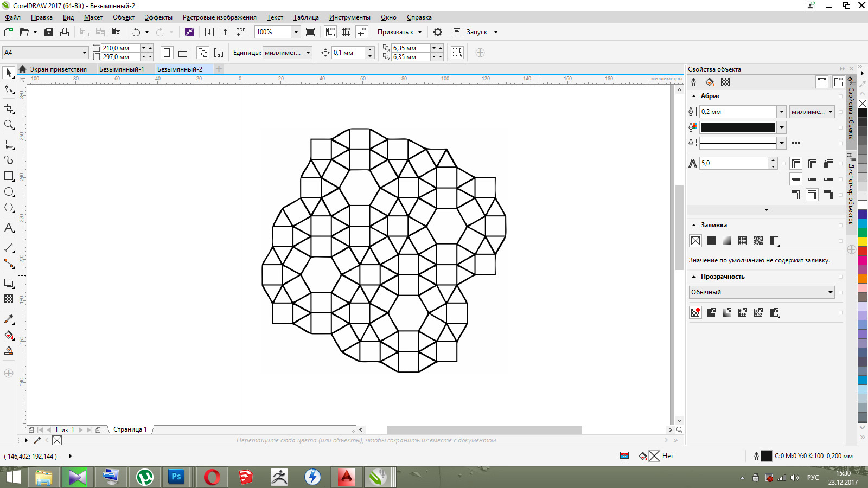Click the Save icon in toolbar

click(49, 32)
